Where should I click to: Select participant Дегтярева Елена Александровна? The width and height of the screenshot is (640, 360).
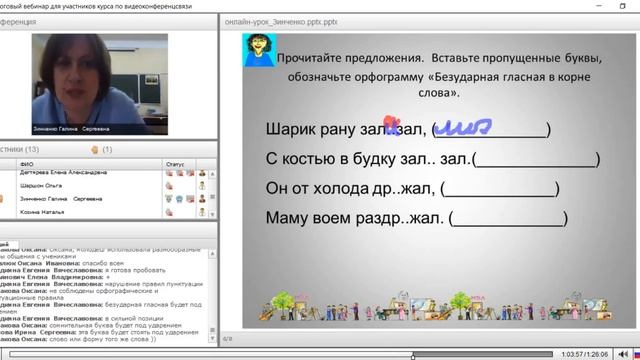[x=63, y=173]
